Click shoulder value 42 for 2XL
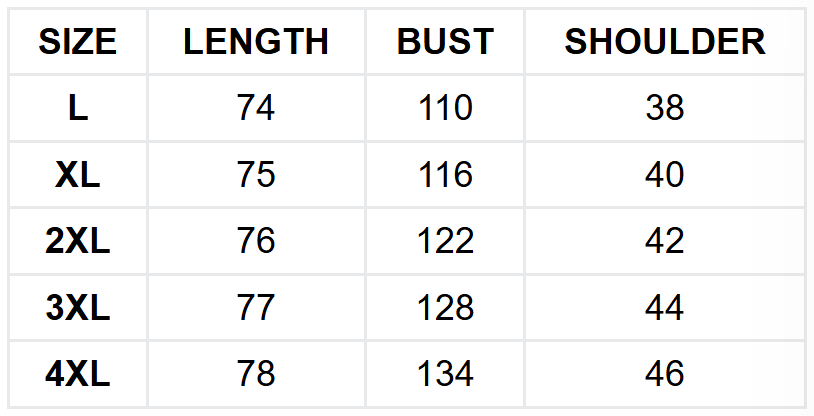This screenshot has width=814, height=416. click(x=665, y=241)
